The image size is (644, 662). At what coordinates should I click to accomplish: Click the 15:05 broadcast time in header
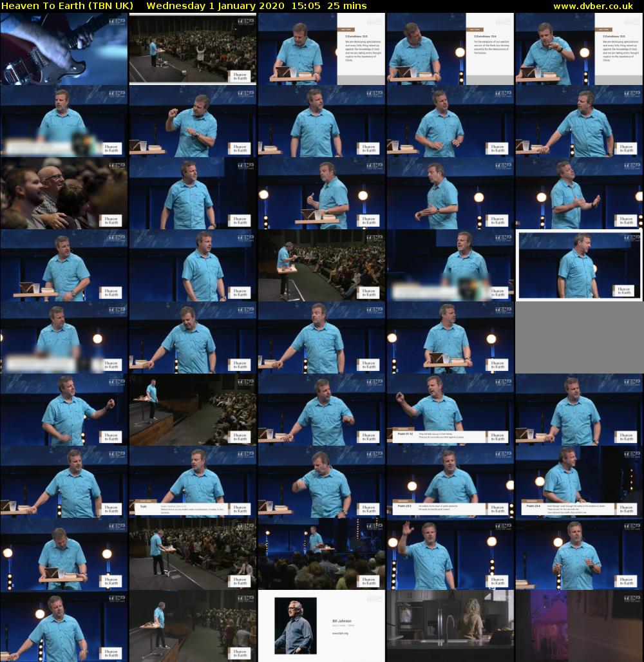302,6
